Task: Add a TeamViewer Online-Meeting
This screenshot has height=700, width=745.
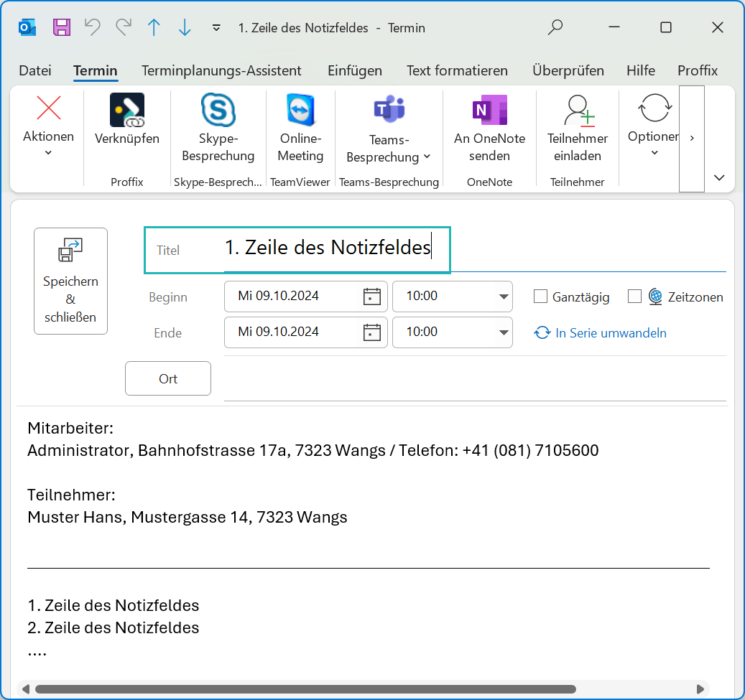Action: (x=300, y=127)
